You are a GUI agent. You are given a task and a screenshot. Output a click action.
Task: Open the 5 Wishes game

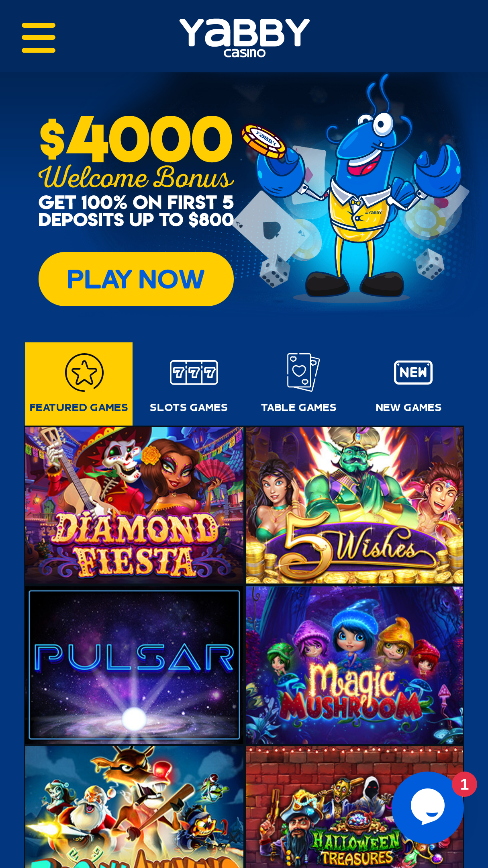[x=354, y=505]
